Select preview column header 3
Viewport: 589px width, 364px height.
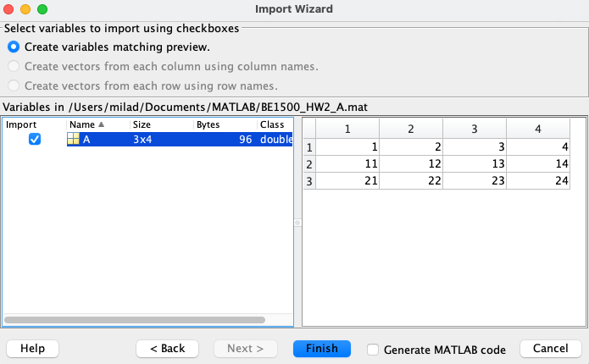[475, 129]
